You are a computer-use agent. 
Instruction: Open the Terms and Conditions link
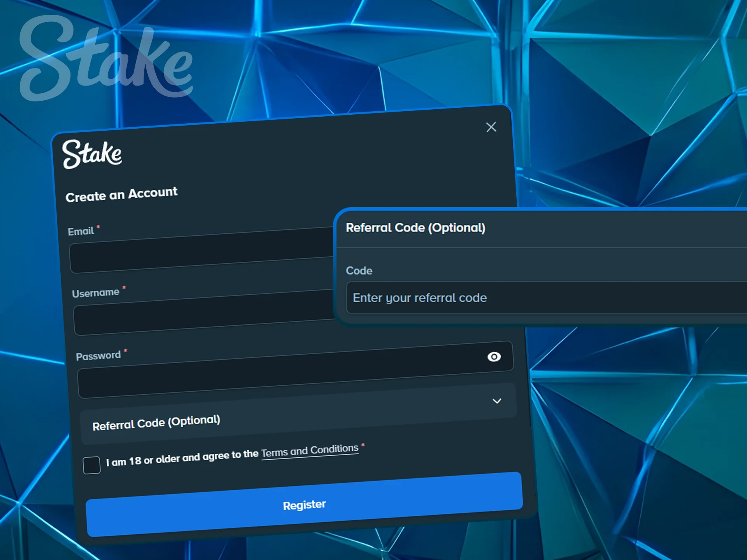310,451
